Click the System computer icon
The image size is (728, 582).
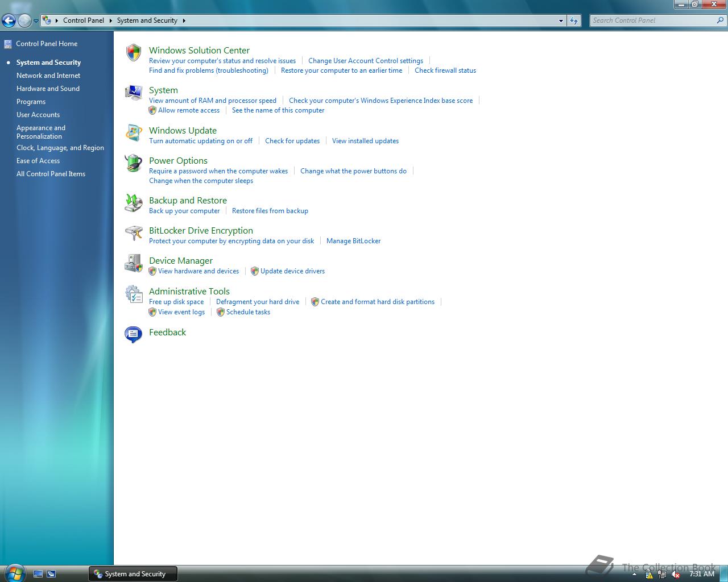pos(134,93)
